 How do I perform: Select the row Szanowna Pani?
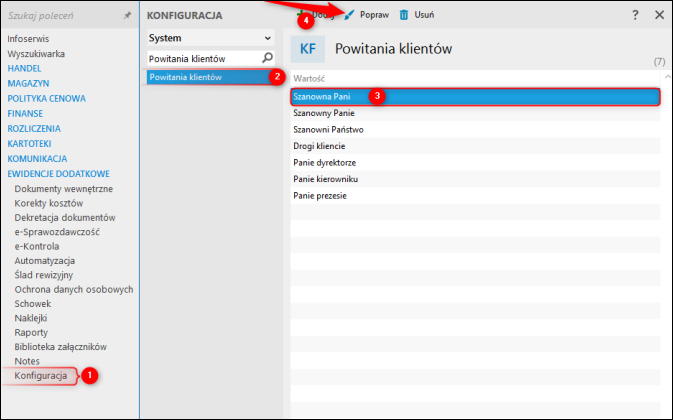point(475,97)
